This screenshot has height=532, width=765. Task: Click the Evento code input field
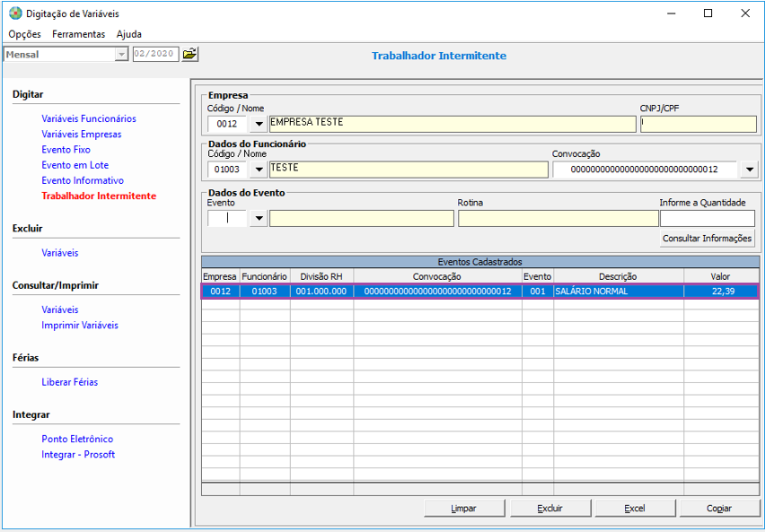point(227,219)
